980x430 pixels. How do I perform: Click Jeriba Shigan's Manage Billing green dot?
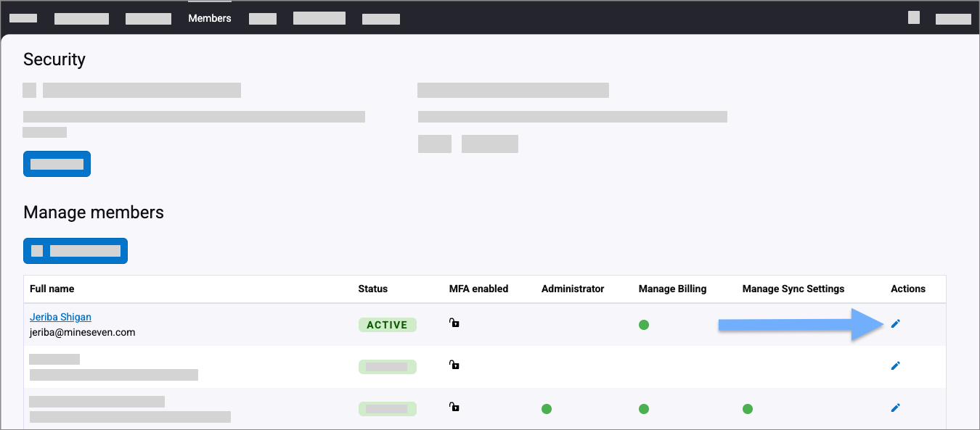pyautogui.click(x=643, y=325)
